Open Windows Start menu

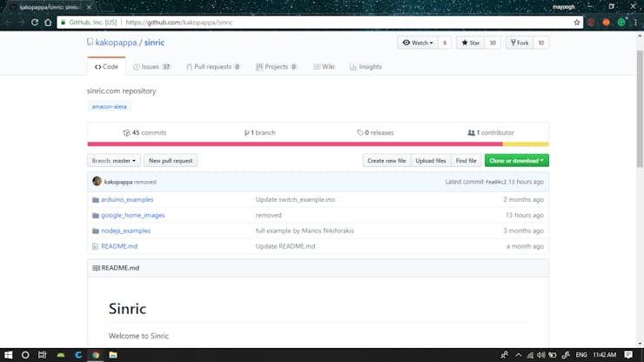click(x=8, y=355)
